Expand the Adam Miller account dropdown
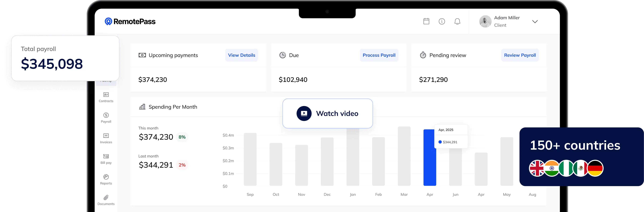Viewport: 644px width, 212px height. point(535,22)
